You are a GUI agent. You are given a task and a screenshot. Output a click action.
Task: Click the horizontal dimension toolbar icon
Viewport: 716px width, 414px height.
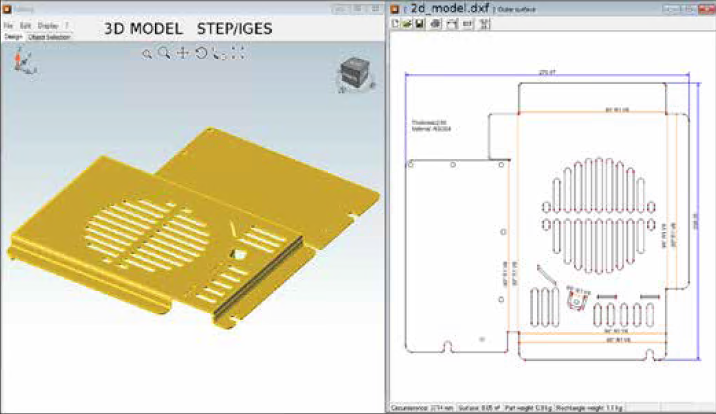(467, 23)
